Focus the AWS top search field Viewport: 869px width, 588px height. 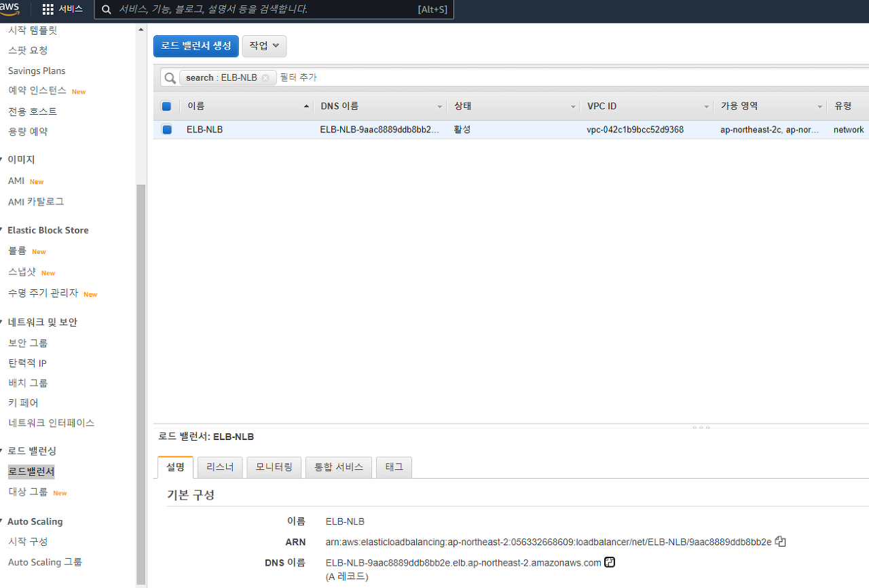274,10
